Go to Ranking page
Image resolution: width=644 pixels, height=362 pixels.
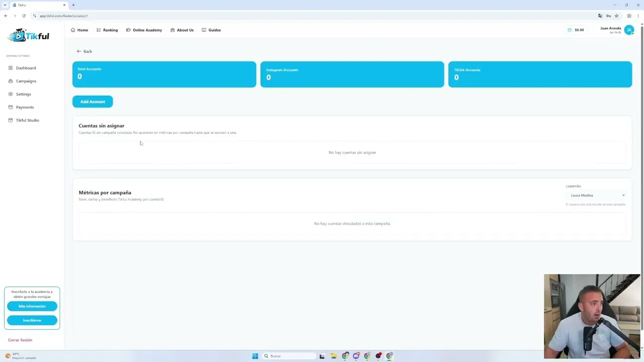point(107,30)
